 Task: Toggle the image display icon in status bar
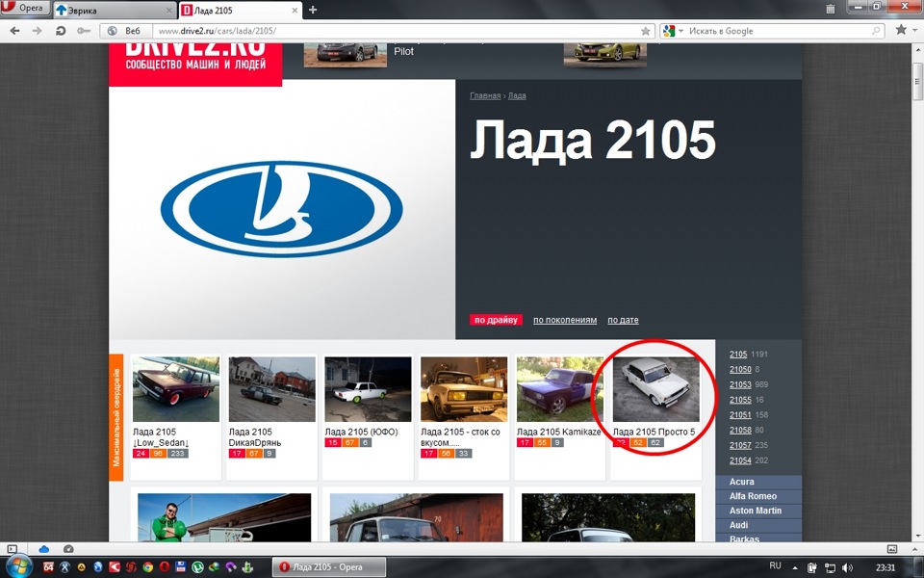tap(891, 548)
